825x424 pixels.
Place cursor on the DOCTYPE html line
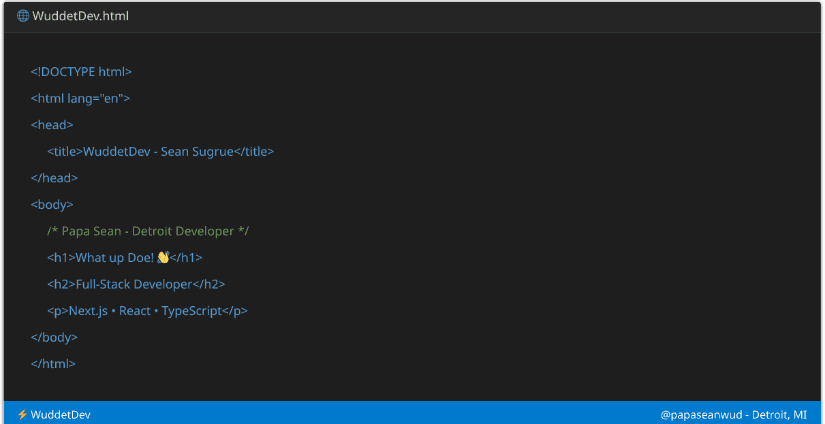point(81,72)
